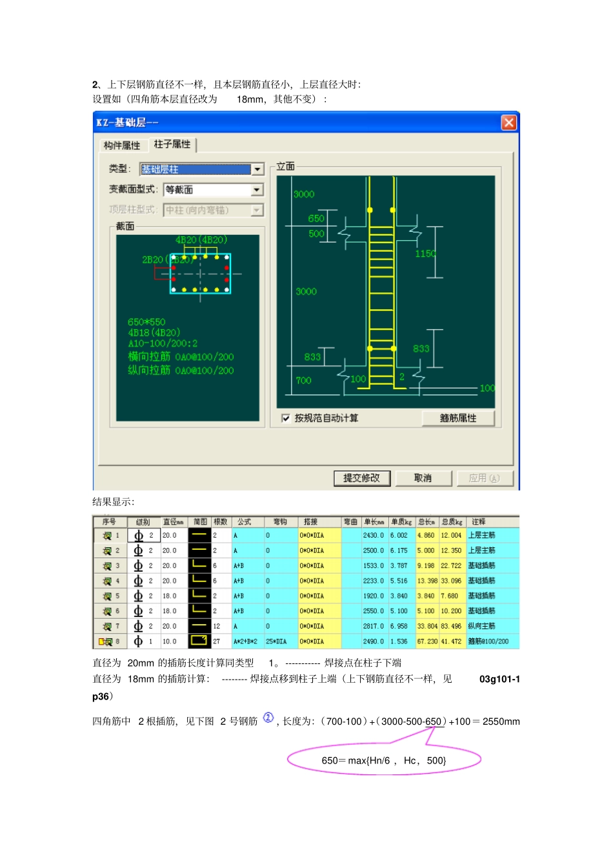Click 83.496 total weight cell in row 7

pyautogui.click(x=451, y=627)
